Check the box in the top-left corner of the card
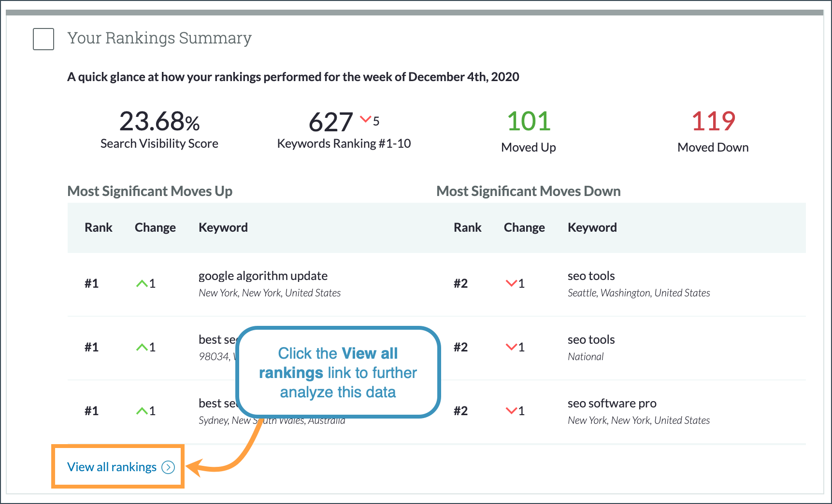 [x=43, y=40]
